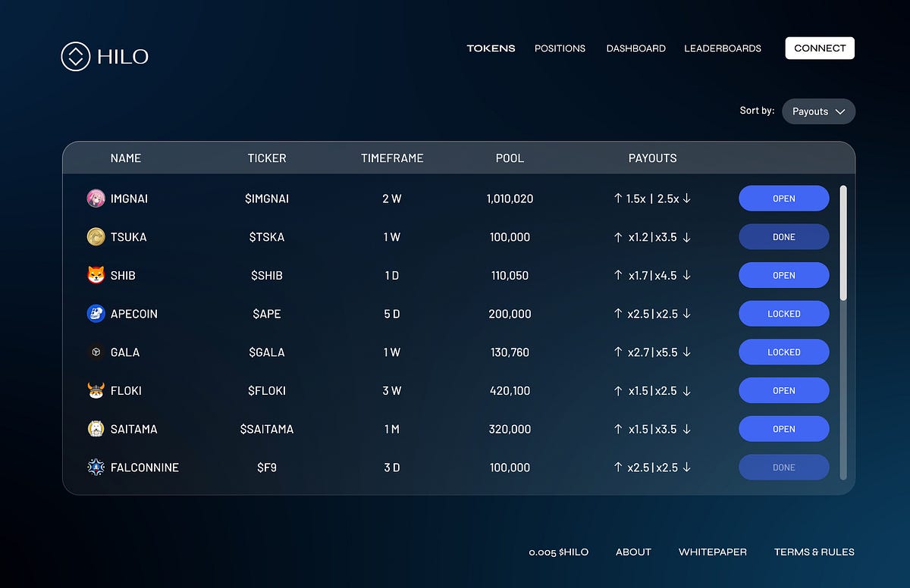View TERMS & RULES
910x588 pixels.
point(814,552)
